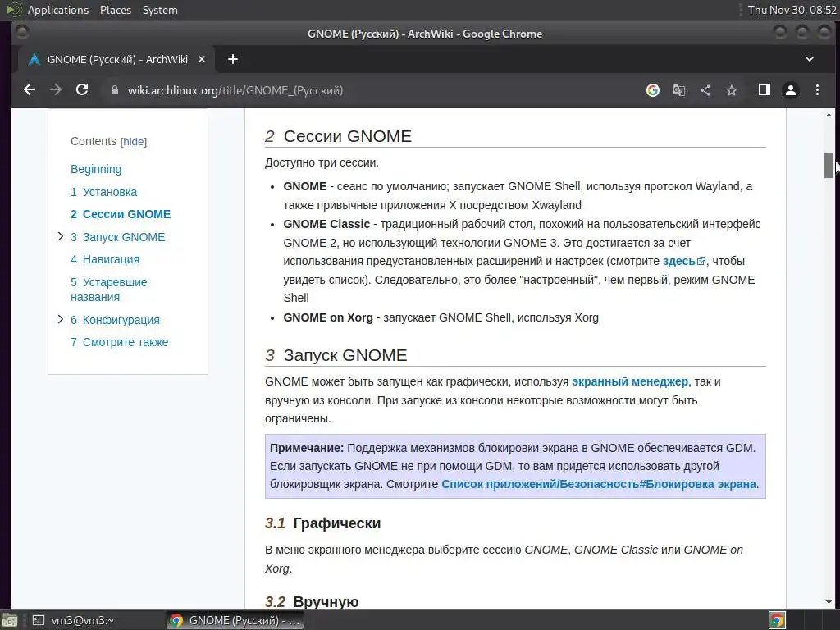The height and width of the screenshot is (630, 840).
Task: Click the Applications menu logo icon
Action: [13, 10]
